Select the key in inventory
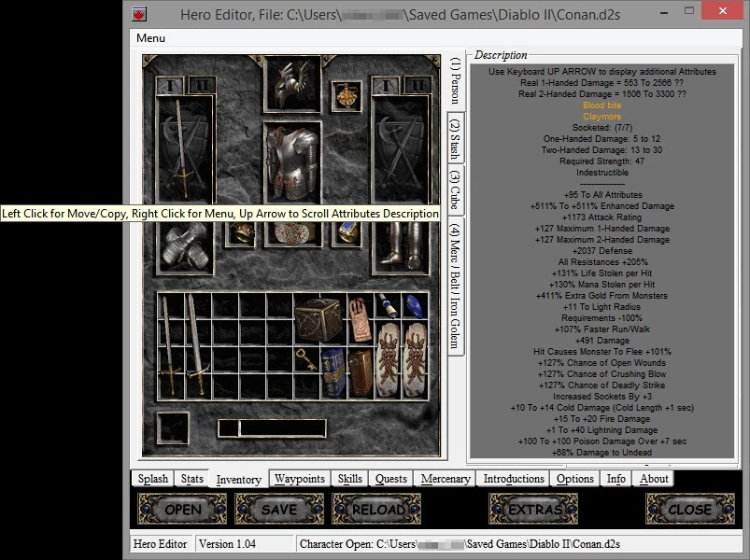The width and height of the screenshot is (750, 560). tap(306, 359)
